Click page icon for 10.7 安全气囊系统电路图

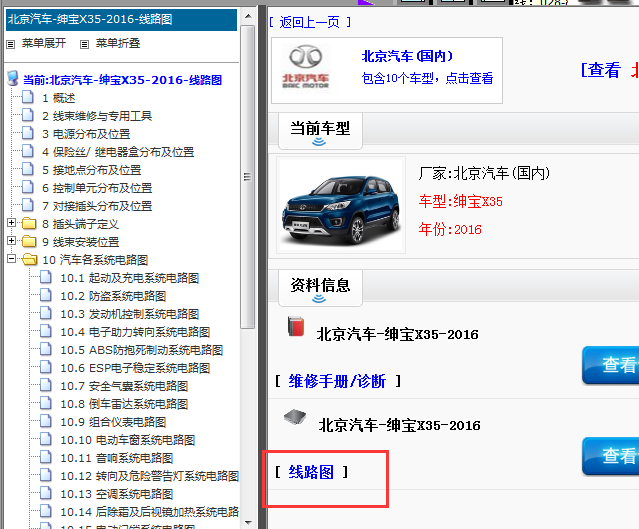[x=46, y=385]
